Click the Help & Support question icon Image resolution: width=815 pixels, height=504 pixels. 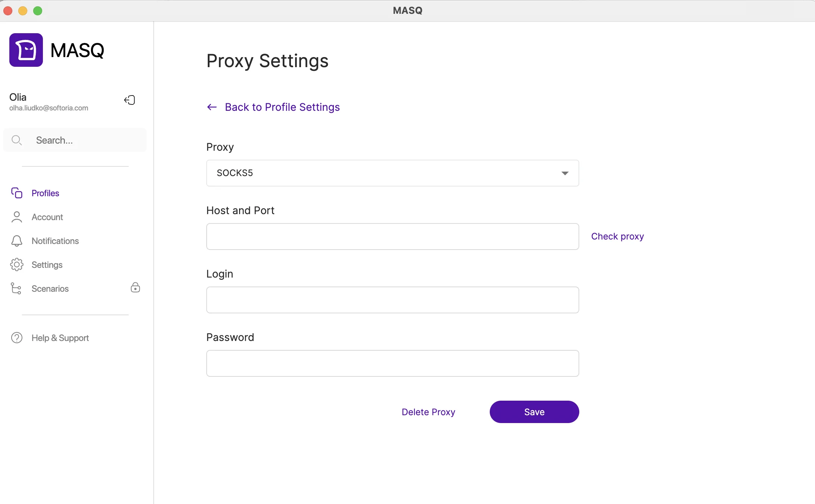(17, 338)
